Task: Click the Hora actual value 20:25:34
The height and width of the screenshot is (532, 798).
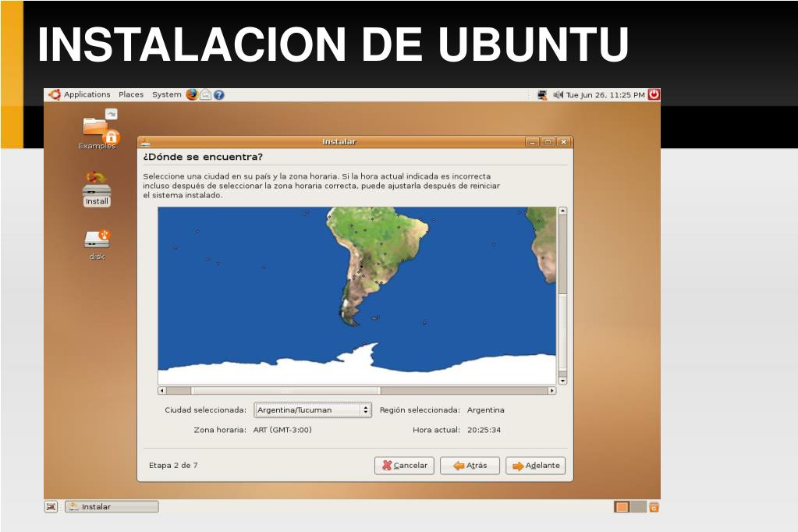Action: point(484,430)
